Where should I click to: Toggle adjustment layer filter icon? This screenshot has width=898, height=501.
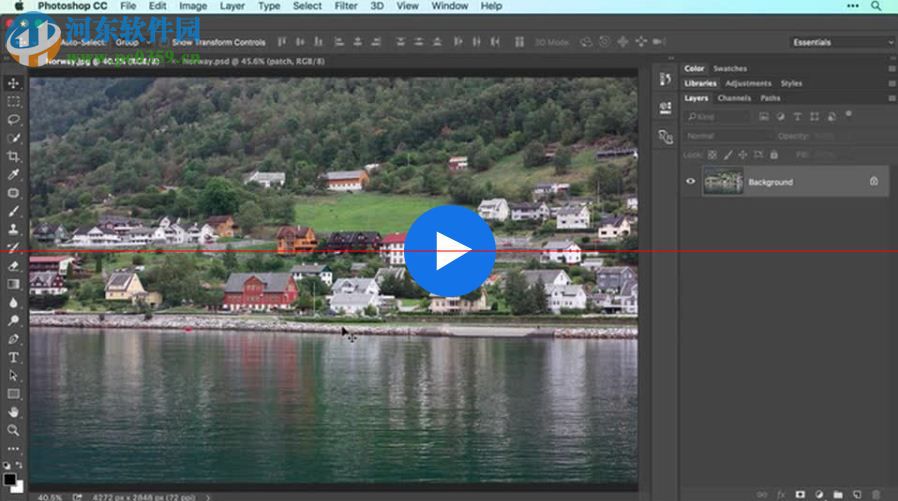[781, 116]
